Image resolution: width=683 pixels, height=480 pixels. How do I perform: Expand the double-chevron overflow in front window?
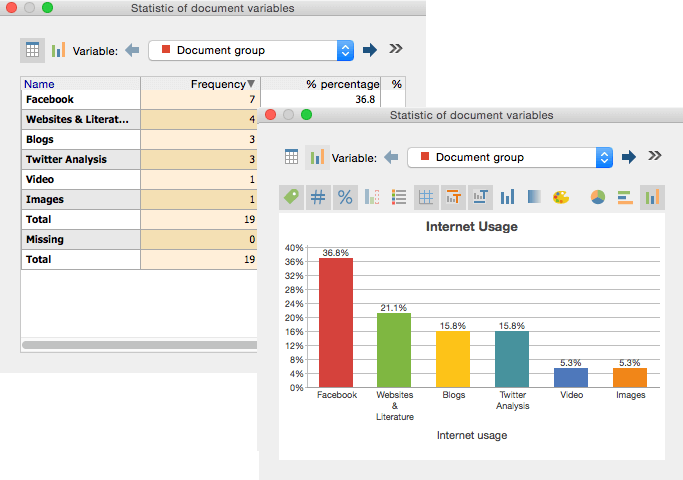coord(655,156)
